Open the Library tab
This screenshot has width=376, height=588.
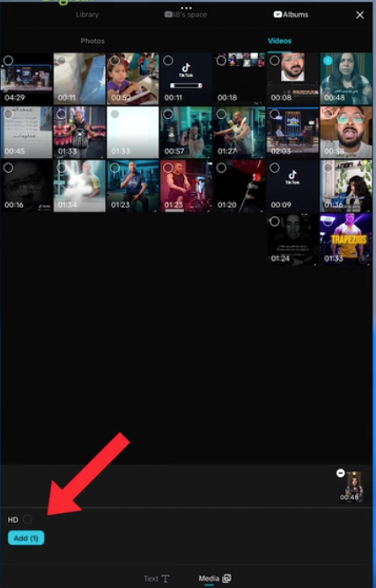[x=87, y=15]
